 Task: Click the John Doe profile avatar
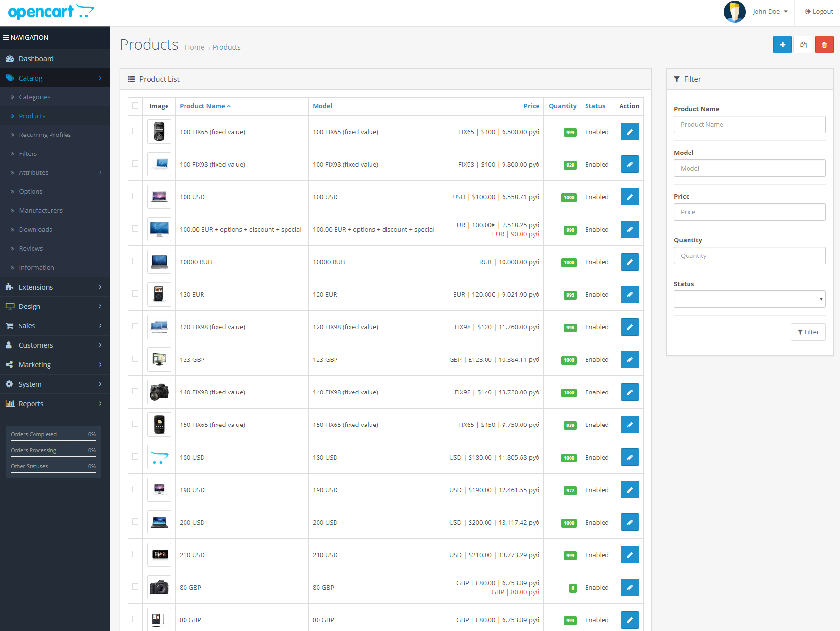[x=734, y=12]
